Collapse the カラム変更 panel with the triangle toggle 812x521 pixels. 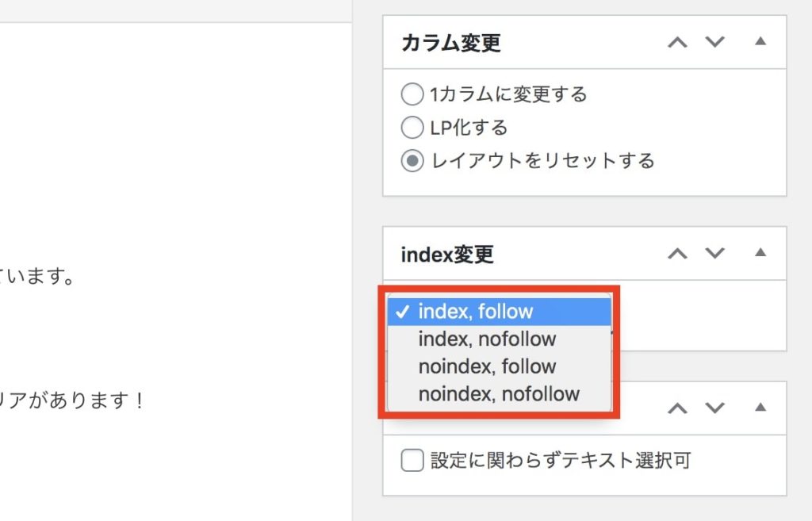(760, 41)
